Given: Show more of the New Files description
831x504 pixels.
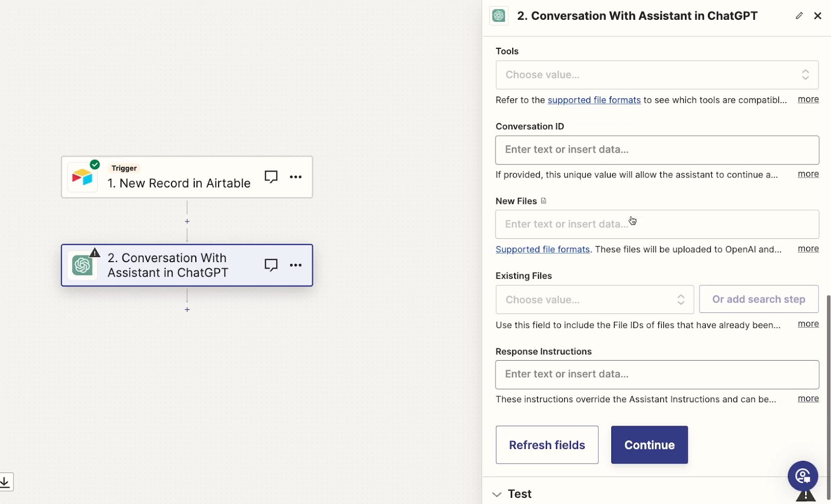Looking at the screenshot, I should [x=808, y=249].
